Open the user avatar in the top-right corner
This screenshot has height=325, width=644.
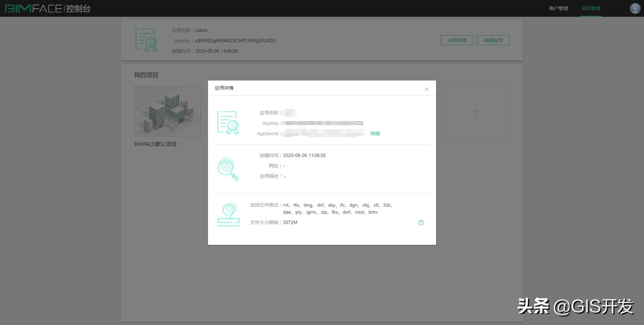[x=635, y=8]
